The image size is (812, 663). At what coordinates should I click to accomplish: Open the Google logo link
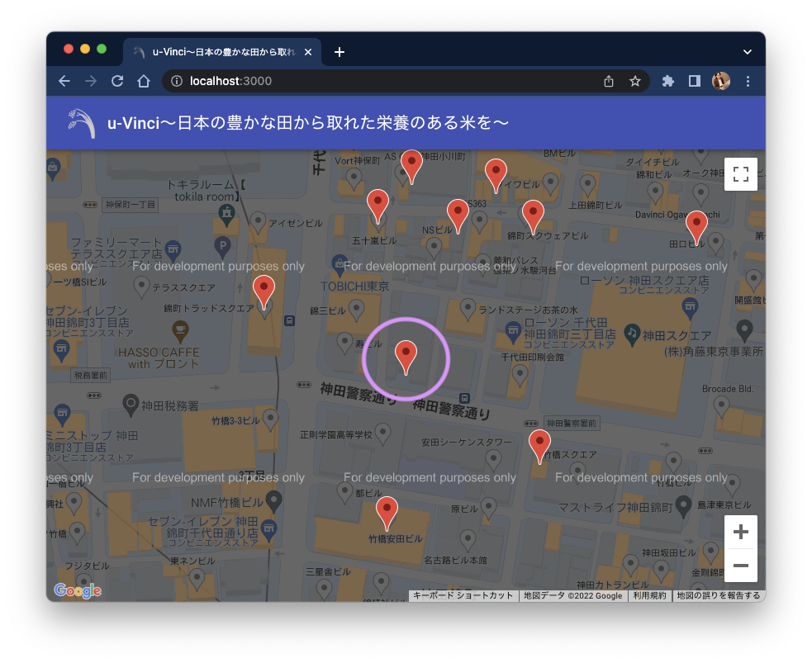click(78, 590)
